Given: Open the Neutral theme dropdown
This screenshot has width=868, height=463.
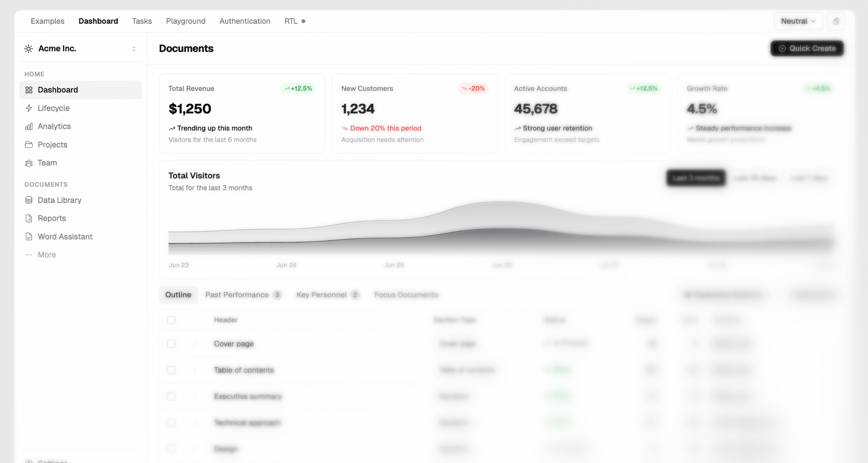Looking at the screenshot, I should pyautogui.click(x=798, y=21).
